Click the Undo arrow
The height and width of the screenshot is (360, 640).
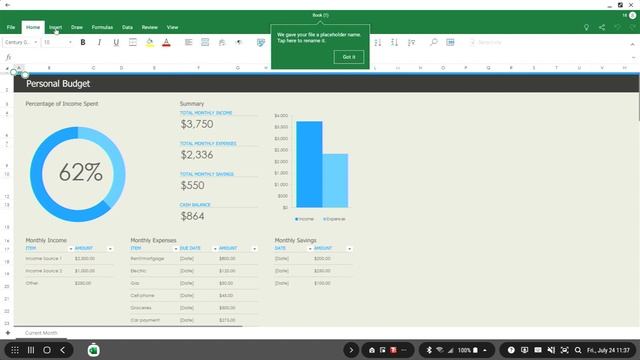coord(618,27)
